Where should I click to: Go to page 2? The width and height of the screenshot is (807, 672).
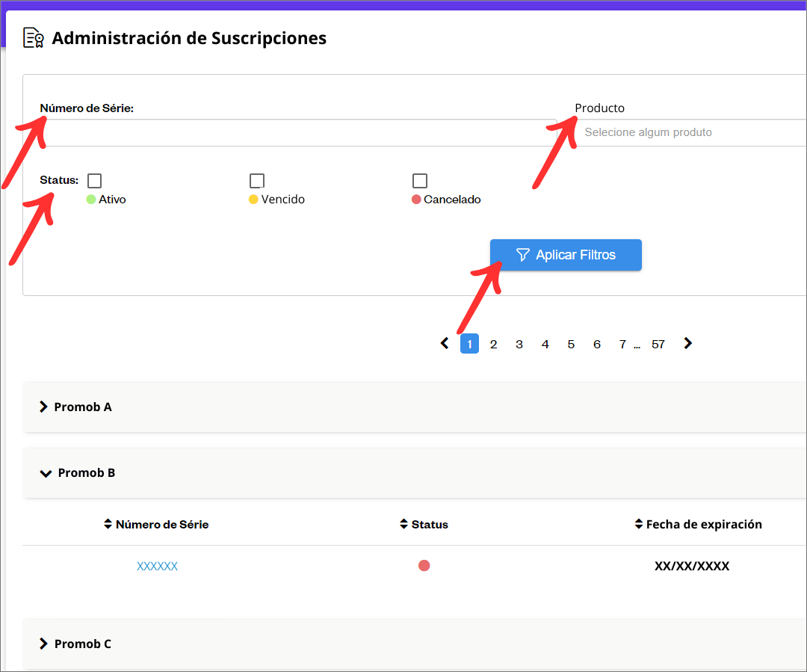click(x=494, y=344)
